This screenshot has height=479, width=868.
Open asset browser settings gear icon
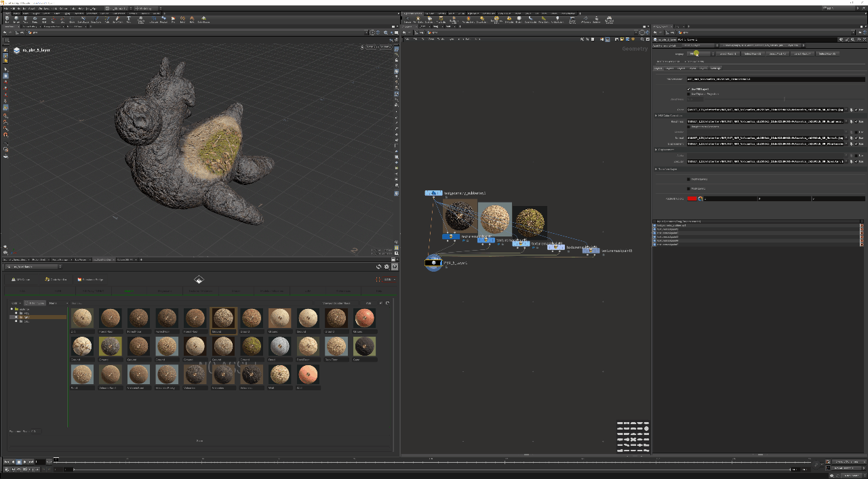coord(387,267)
